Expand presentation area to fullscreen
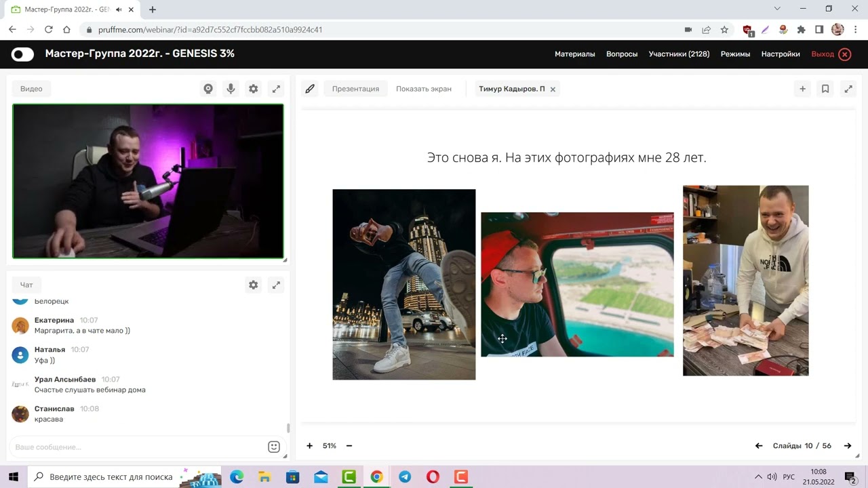The height and width of the screenshot is (488, 868). (x=848, y=89)
